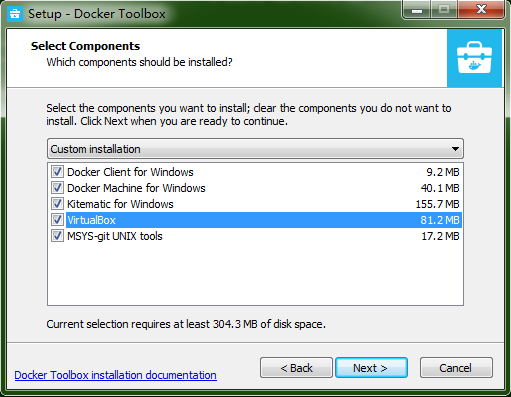Go back with the Back button
511x397 pixels.
[x=296, y=368]
